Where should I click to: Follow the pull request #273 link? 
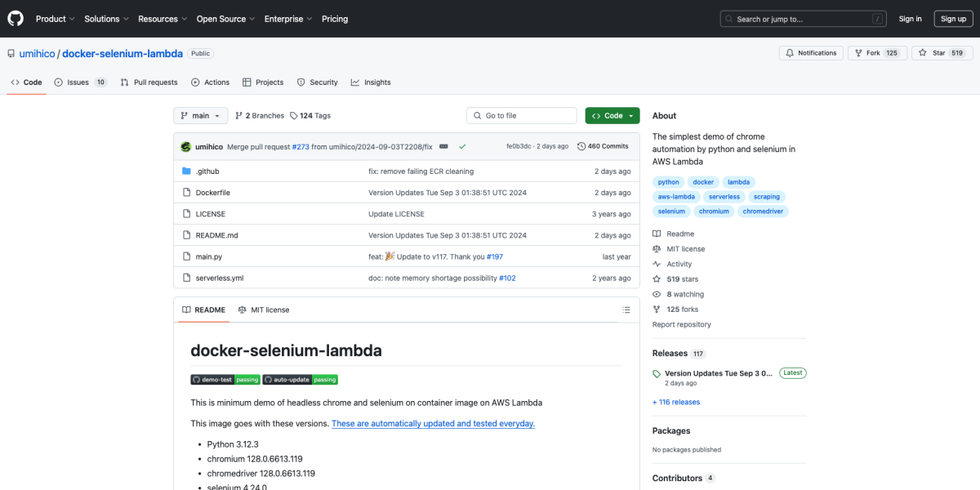coord(301,146)
